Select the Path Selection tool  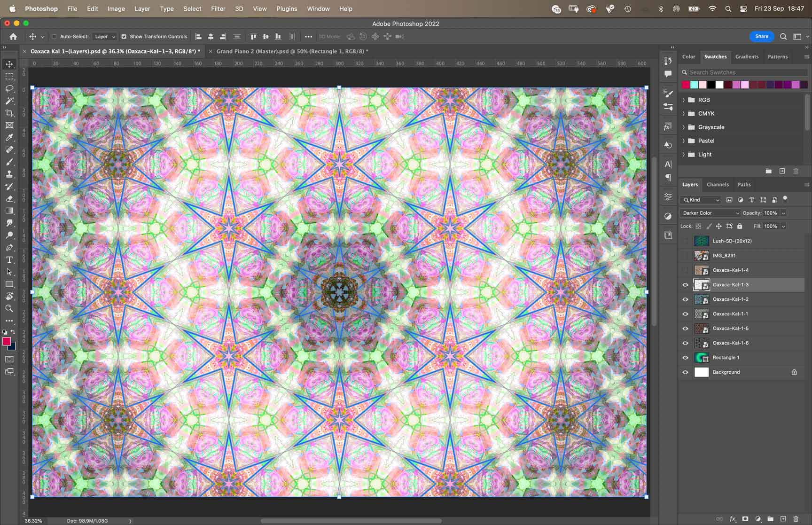(x=9, y=272)
